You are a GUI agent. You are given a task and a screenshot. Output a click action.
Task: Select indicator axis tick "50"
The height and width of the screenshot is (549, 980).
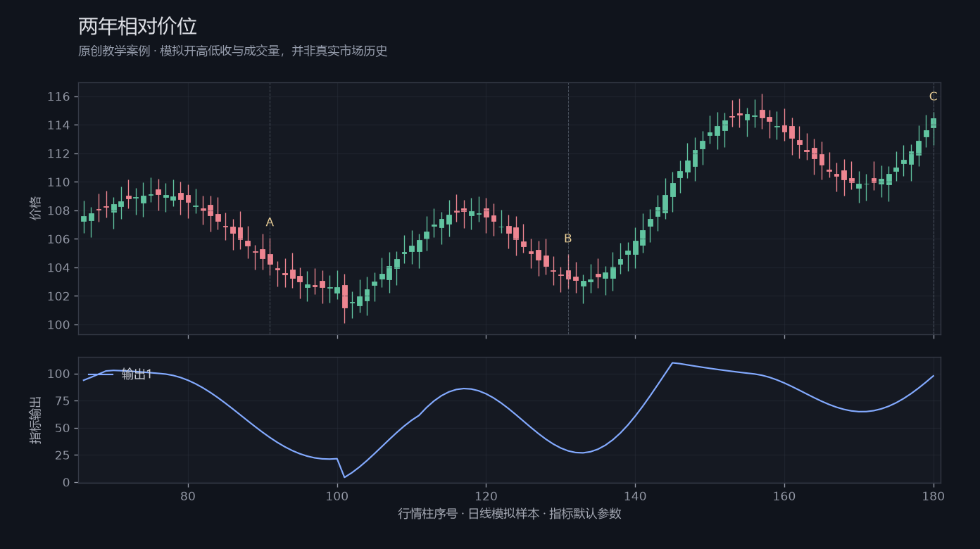pyautogui.click(x=63, y=429)
